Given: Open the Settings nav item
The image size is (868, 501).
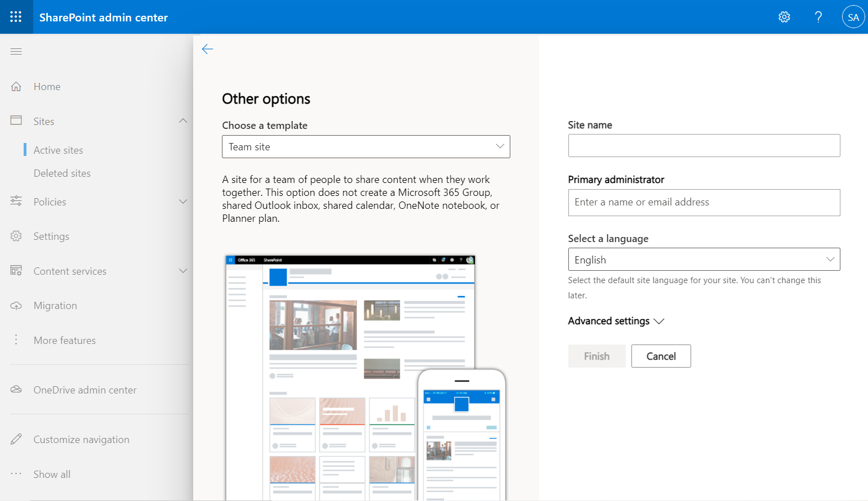Looking at the screenshot, I should click(51, 236).
